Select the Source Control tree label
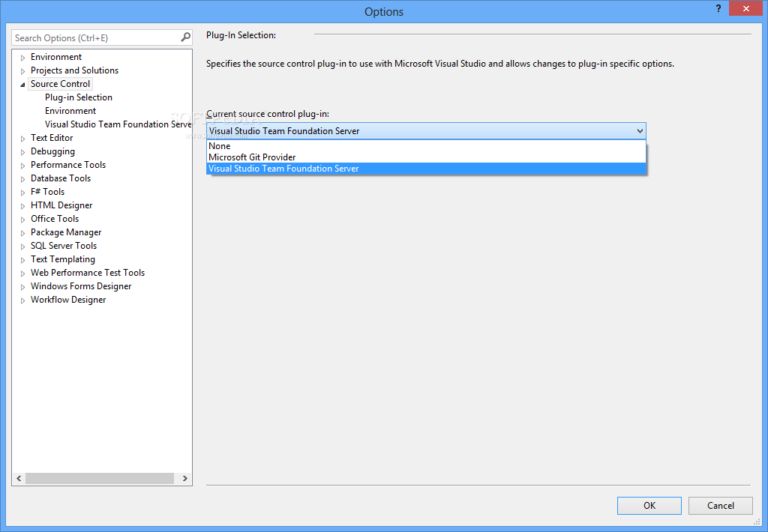768x532 pixels. (x=60, y=84)
